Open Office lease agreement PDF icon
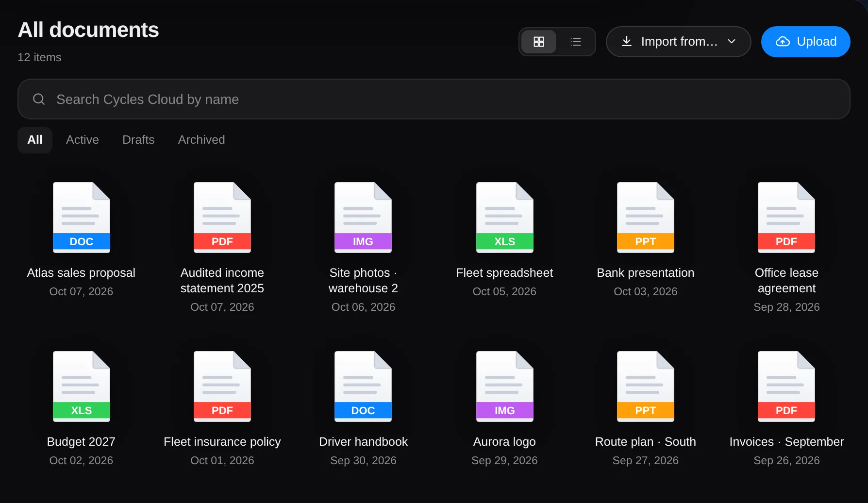 click(786, 218)
